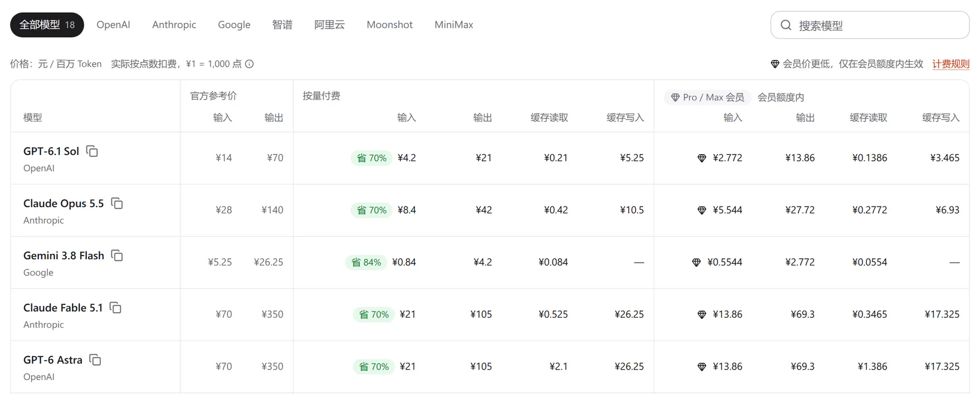Click the ¥2.1 cache read price
The image size is (980, 394).
[x=558, y=367]
